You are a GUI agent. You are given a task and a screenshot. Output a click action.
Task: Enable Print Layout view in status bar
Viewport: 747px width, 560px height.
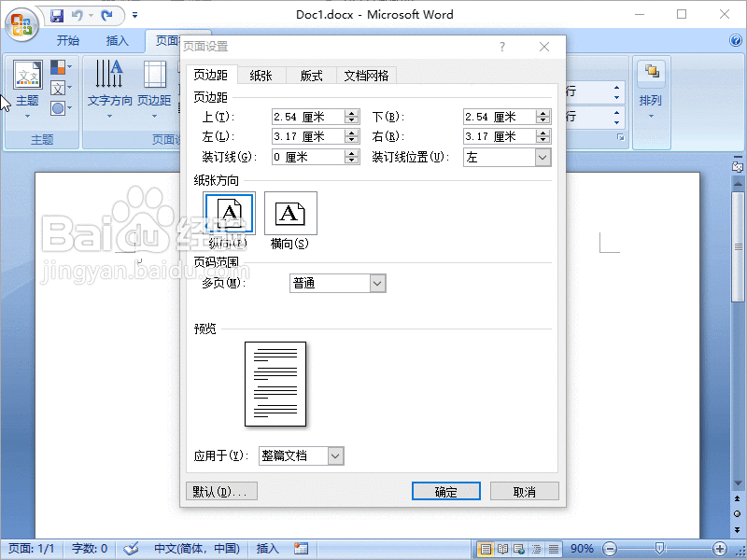point(485,548)
